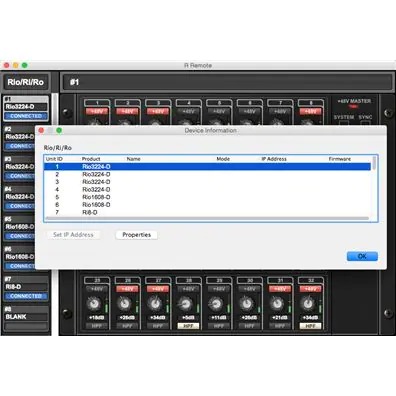This screenshot has height=396, width=396.
Task: Click the device table horizontal scrollbar
Action: (x=207, y=218)
